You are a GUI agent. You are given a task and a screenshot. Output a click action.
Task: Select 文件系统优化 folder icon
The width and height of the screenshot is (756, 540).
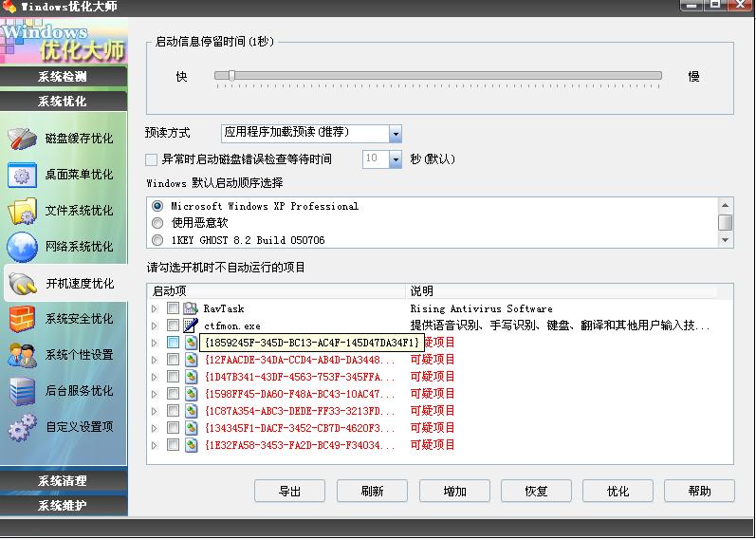pyautogui.click(x=22, y=211)
